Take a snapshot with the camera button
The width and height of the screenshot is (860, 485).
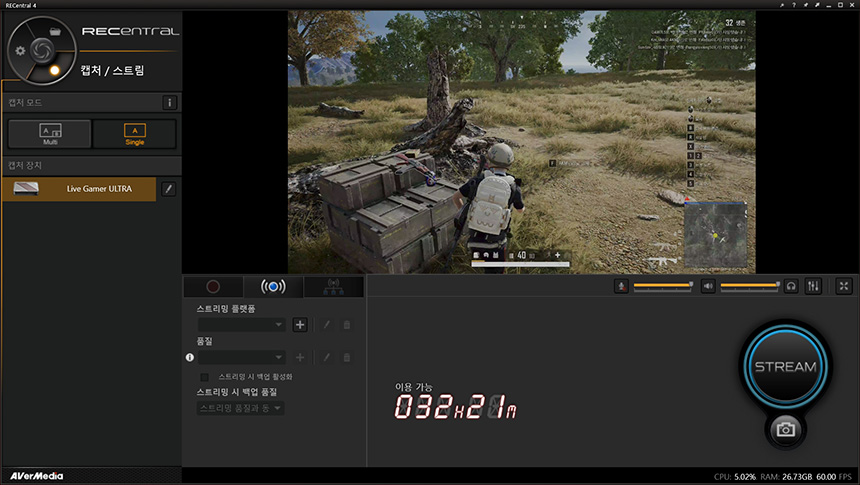click(x=785, y=430)
